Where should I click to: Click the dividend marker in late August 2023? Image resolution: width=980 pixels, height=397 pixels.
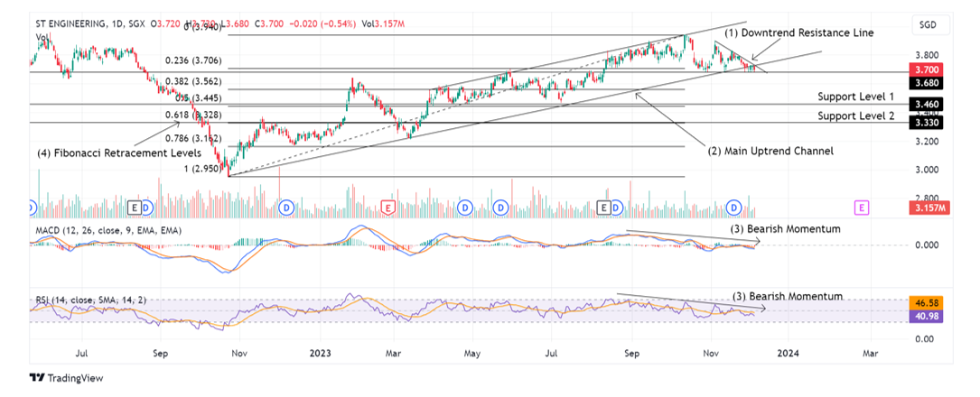click(x=616, y=207)
